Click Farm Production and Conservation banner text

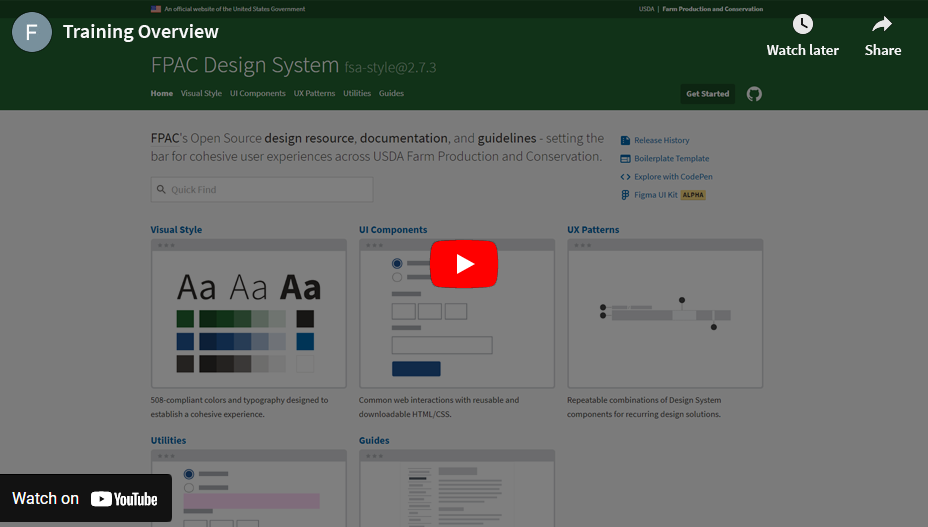click(713, 9)
